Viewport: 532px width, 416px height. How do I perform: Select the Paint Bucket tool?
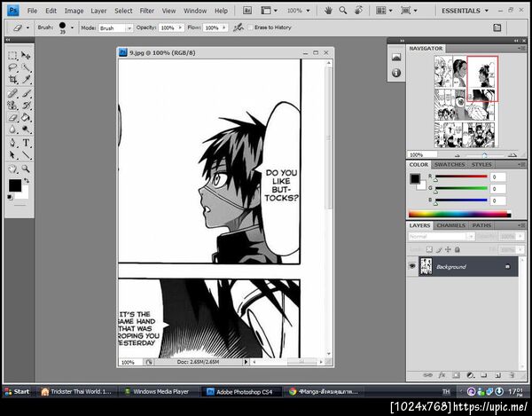pyautogui.click(x=26, y=118)
